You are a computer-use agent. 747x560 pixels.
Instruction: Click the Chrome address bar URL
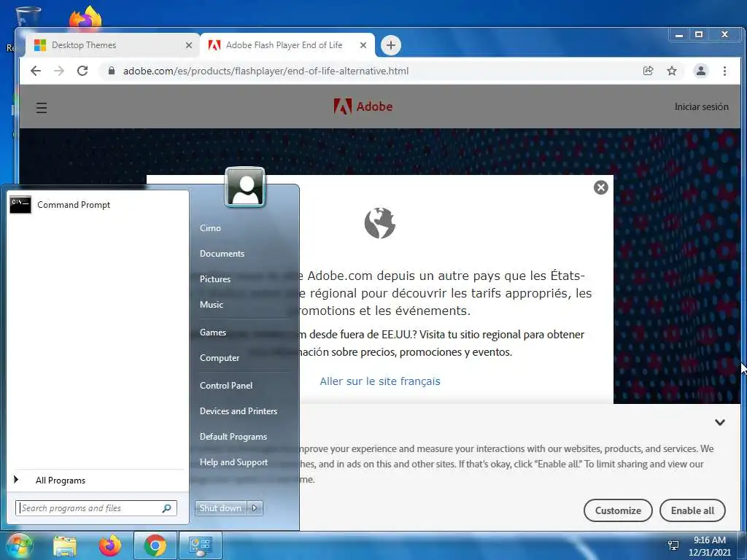click(266, 71)
